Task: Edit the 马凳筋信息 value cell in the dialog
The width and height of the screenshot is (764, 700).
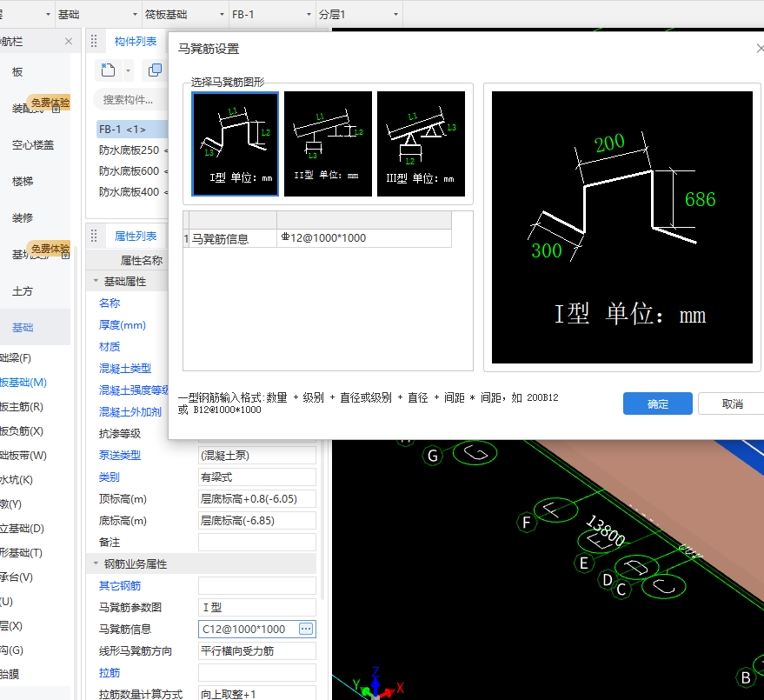Action: (x=363, y=238)
